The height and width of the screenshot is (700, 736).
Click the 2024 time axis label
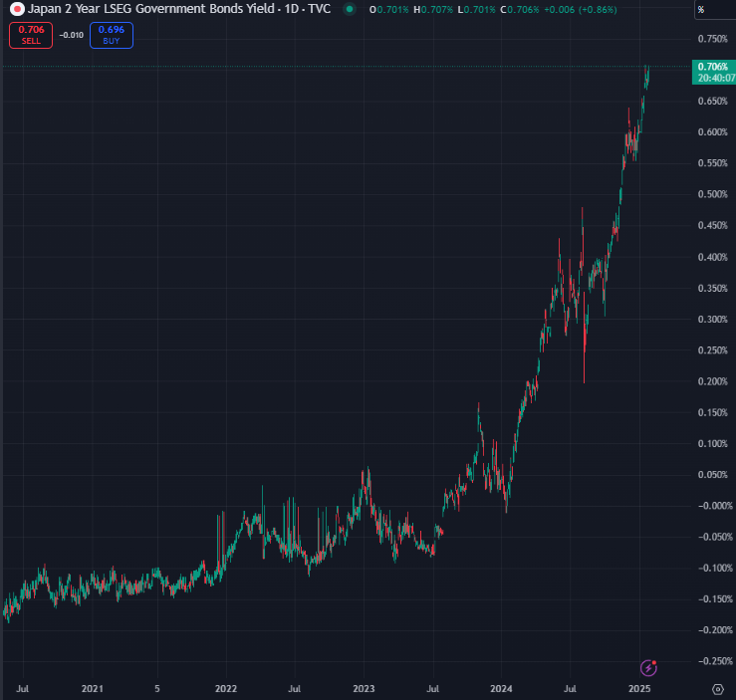click(501, 688)
